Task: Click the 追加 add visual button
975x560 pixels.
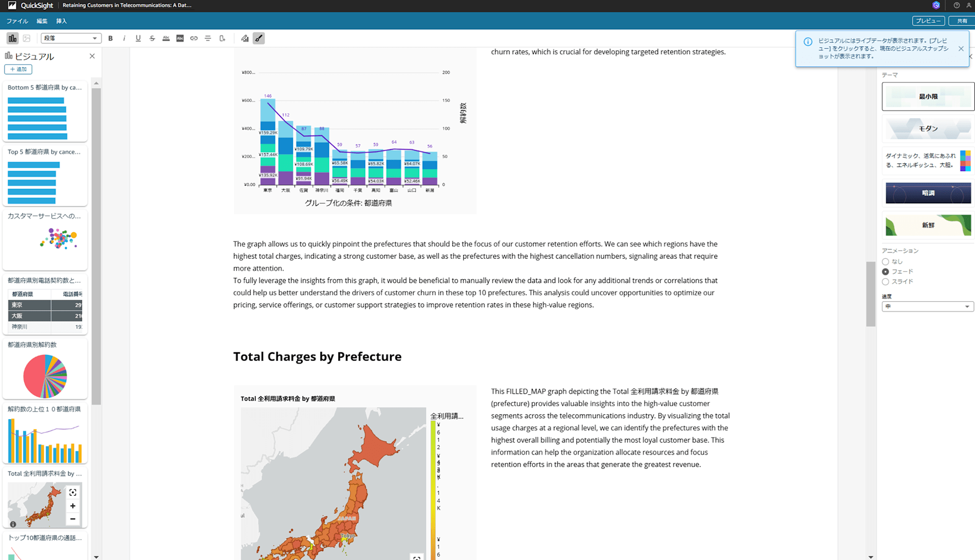Action: (19, 69)
